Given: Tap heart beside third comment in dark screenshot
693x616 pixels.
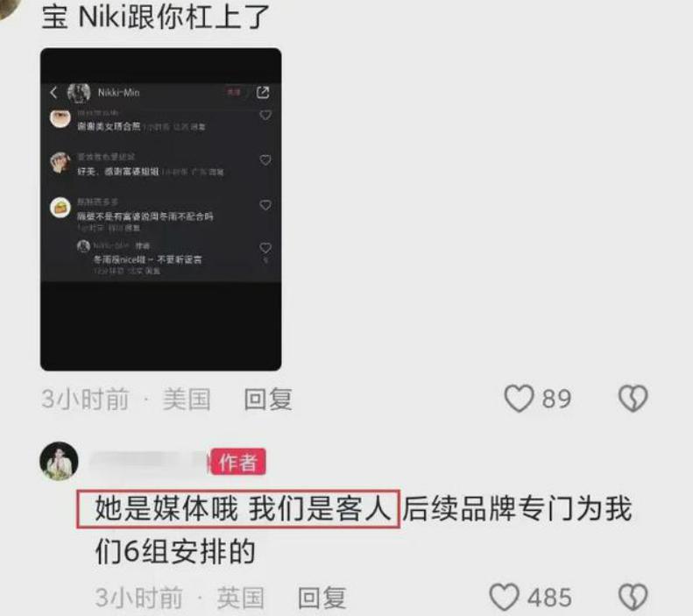Looking at the screenshot, I should (x=265, y=205).
